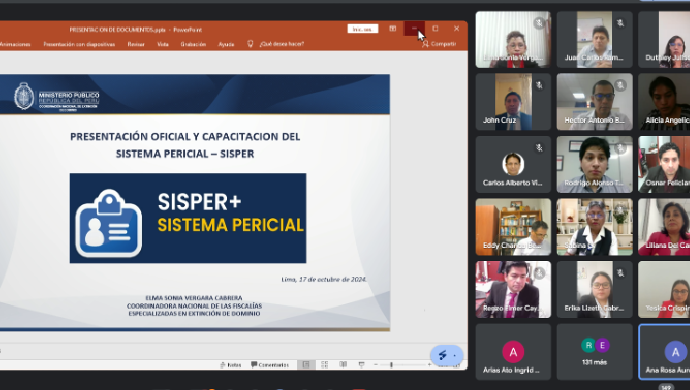Select Ana Rosa highlighted participant tile
The height and width of the screenshot is (390, 690).
click(664, 352)
